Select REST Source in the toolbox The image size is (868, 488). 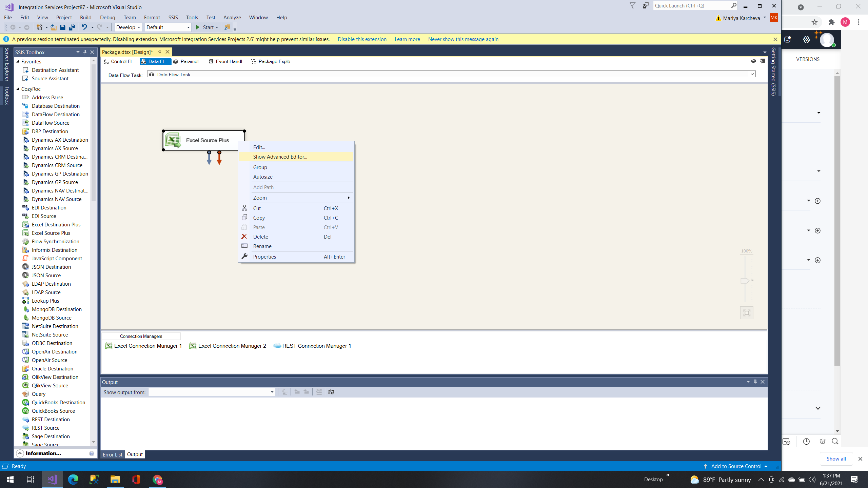(45, 428)
